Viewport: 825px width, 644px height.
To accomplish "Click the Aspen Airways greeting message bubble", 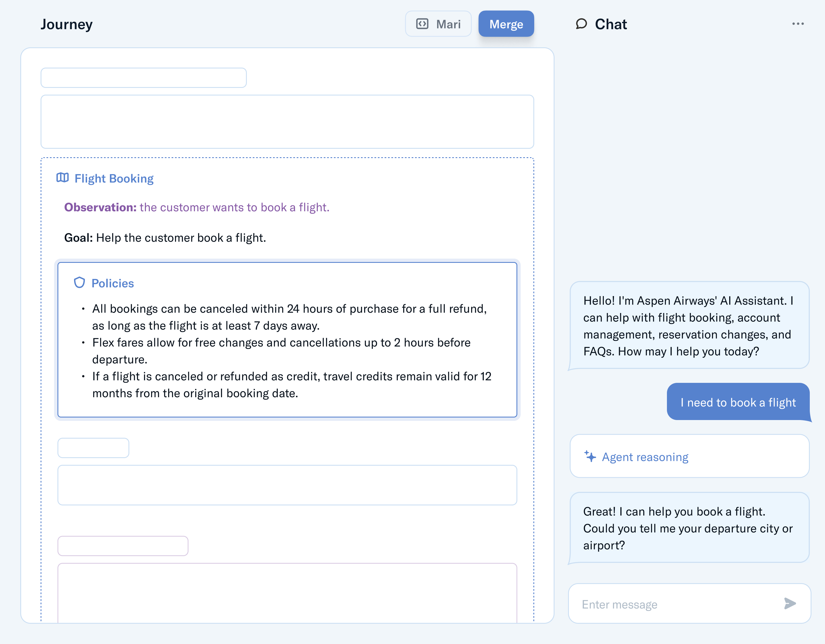I will (689, 326).
